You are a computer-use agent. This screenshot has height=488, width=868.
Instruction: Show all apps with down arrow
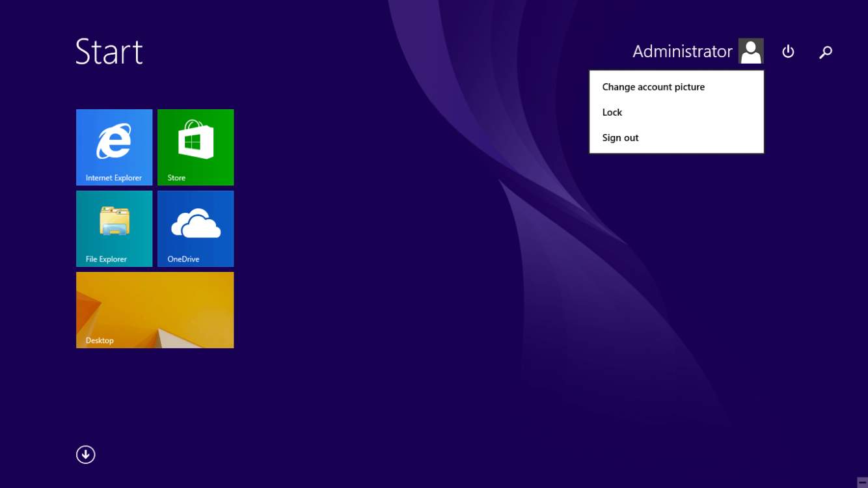pos(86,454)
